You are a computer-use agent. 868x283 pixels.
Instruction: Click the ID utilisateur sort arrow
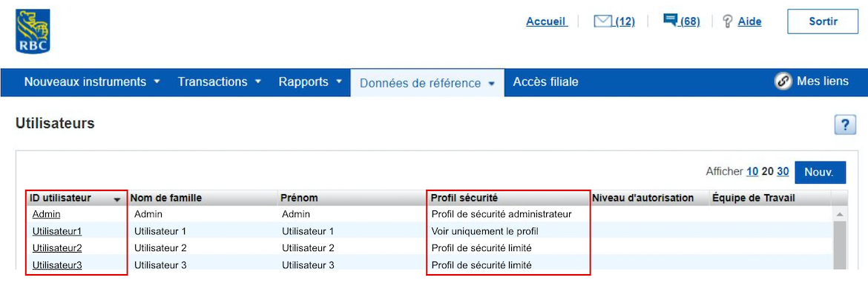[116, 199]
